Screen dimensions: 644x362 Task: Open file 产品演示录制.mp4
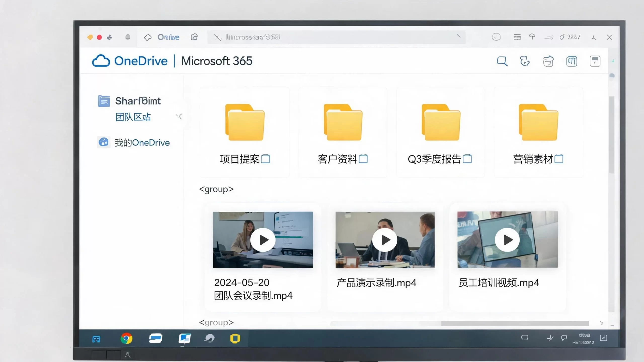tap(376, 283)
